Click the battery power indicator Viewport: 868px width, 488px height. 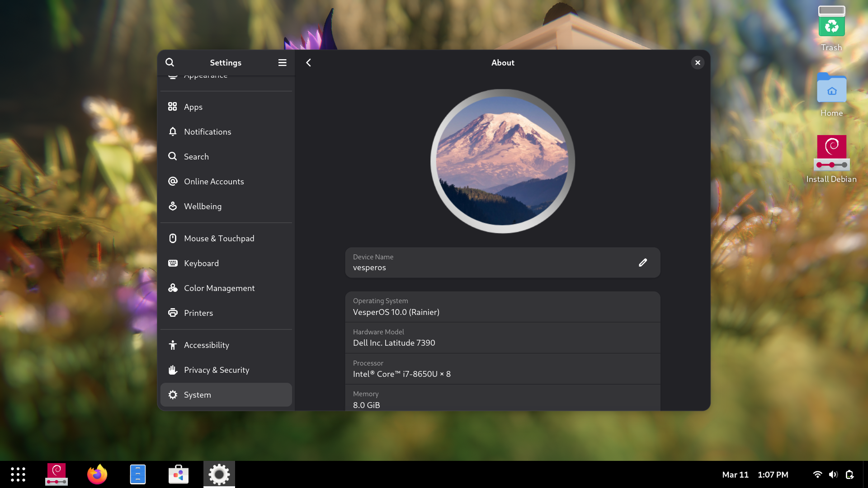849,474
